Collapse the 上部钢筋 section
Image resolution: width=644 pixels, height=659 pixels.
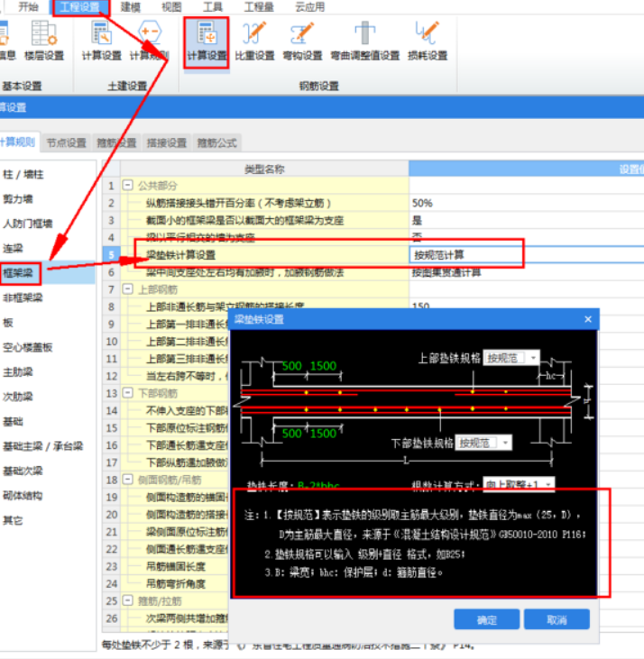(128, 289)
